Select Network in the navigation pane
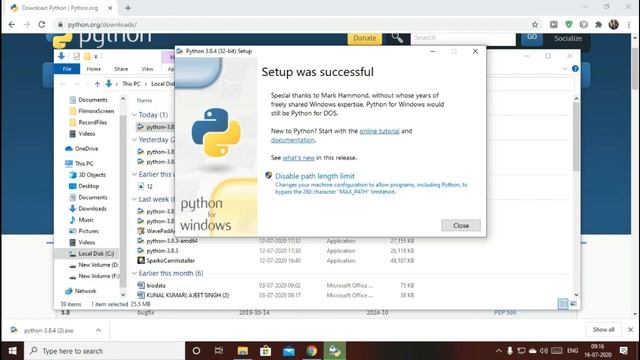Image resolution: width=640 pixels, height=360 pixels. click(85, 291)
